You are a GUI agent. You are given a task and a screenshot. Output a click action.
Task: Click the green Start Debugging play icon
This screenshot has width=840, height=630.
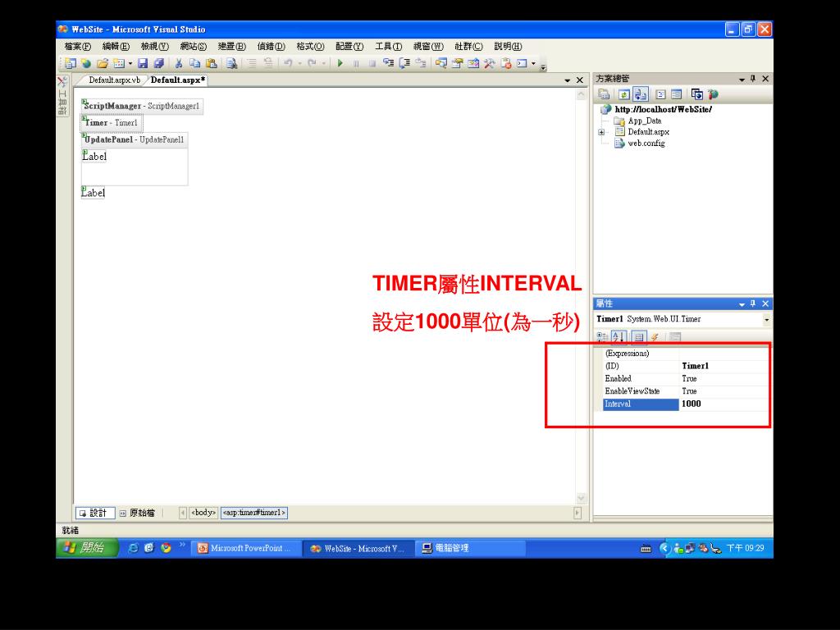(x=340, y=63)
